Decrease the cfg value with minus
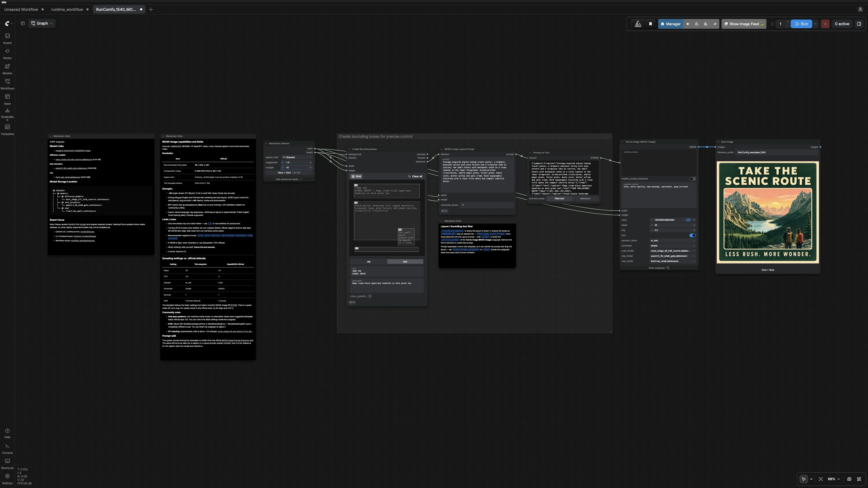Image resolution: width=868 pixels, height=488 pixels. [652, 230]
